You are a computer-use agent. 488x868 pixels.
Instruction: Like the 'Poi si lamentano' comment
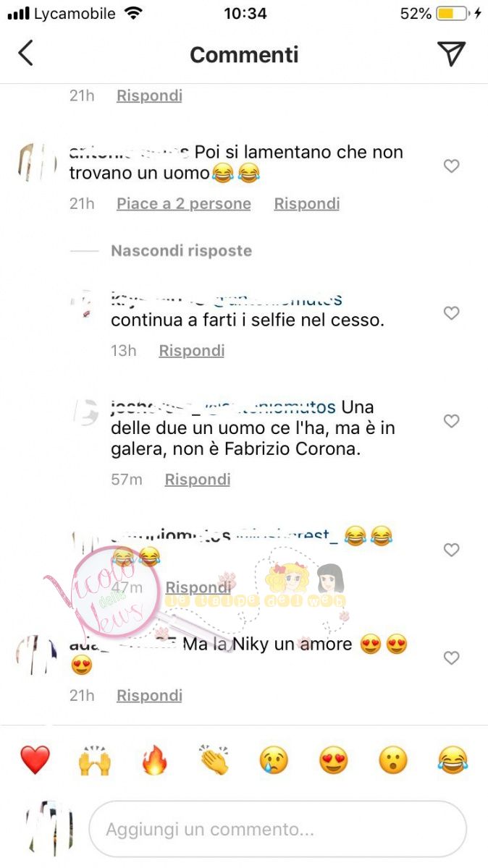(x=451, y=166)
